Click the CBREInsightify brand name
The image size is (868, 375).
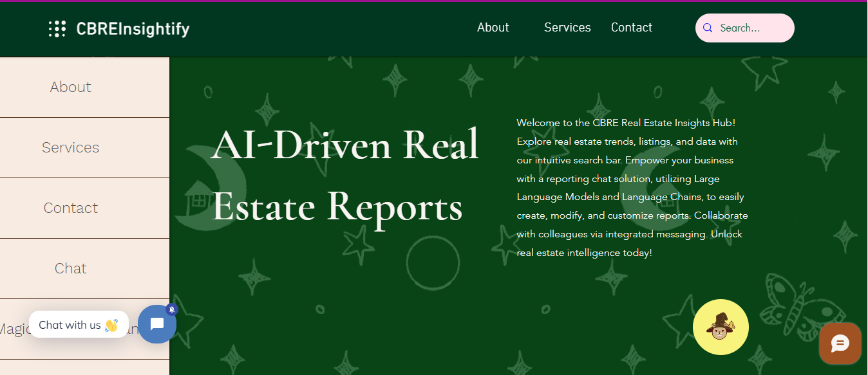click(133, 29)
